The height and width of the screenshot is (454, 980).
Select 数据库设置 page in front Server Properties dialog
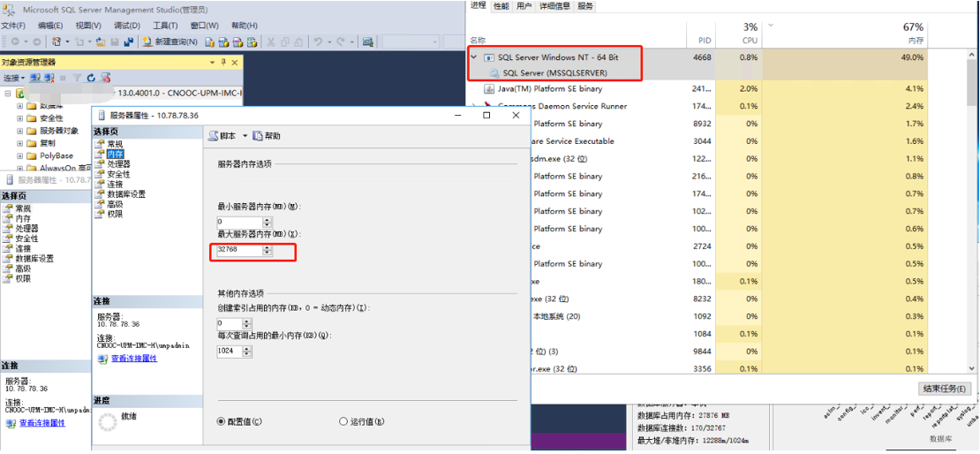pos(126,193)
